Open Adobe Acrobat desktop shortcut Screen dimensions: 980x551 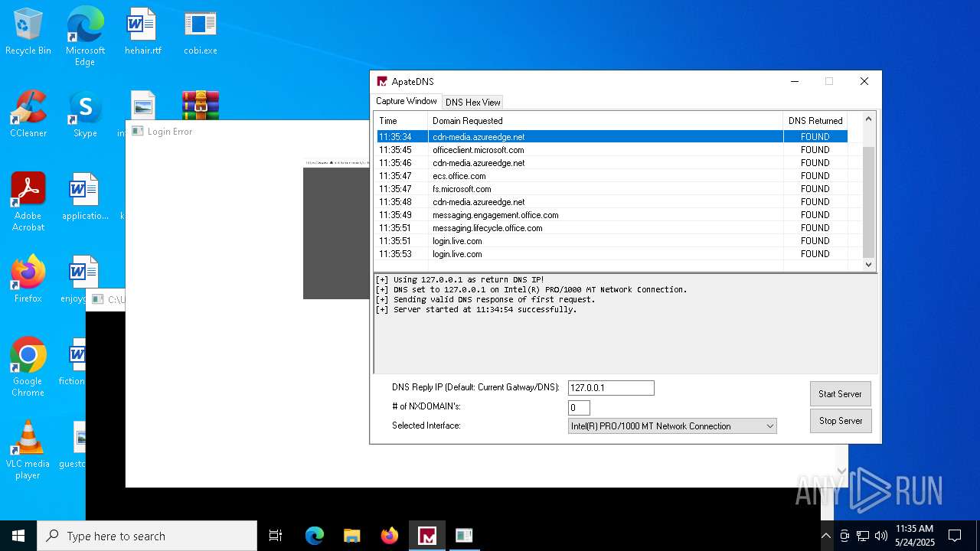28,202
